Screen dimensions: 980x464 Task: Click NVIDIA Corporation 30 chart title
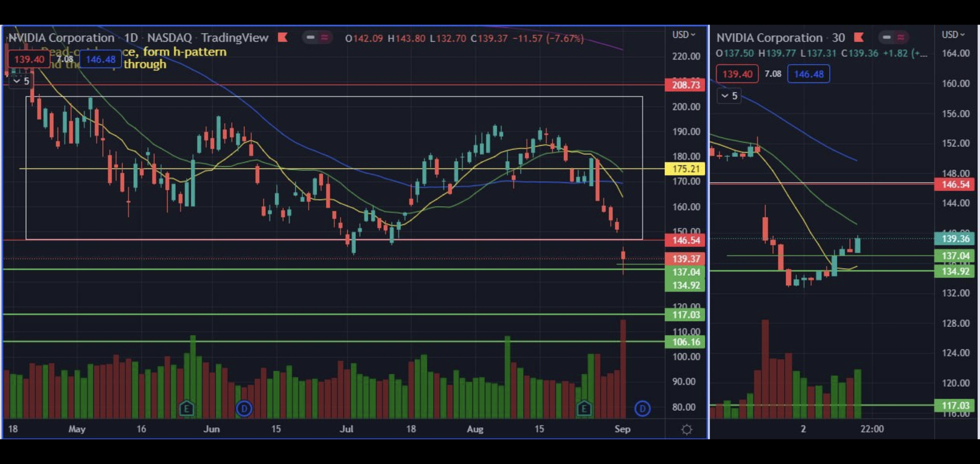click(x=780, y=38)
